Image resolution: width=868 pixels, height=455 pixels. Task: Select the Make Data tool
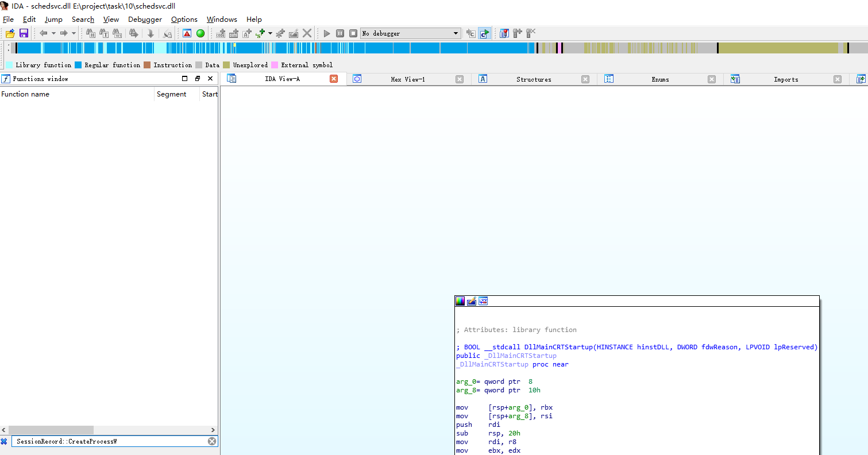pyautogui.click(x=234, y=33)
